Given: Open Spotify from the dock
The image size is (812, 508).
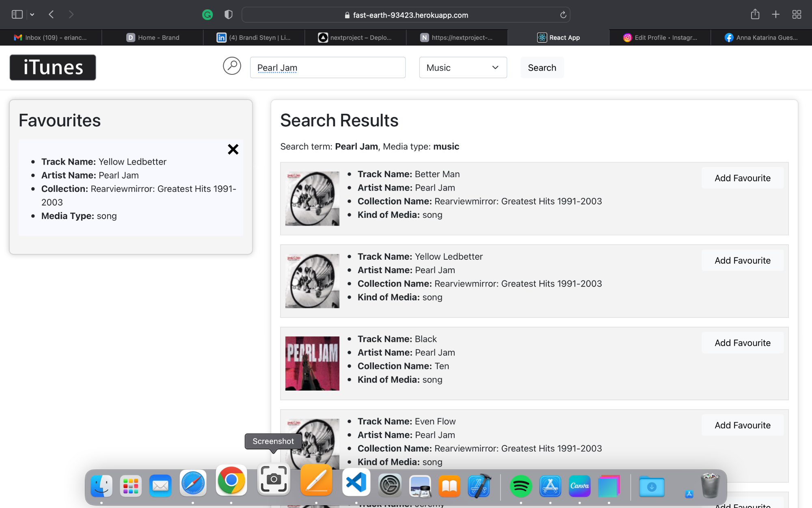Looking at the screenshot, I should pyautogui.click(x=521, y=485).
